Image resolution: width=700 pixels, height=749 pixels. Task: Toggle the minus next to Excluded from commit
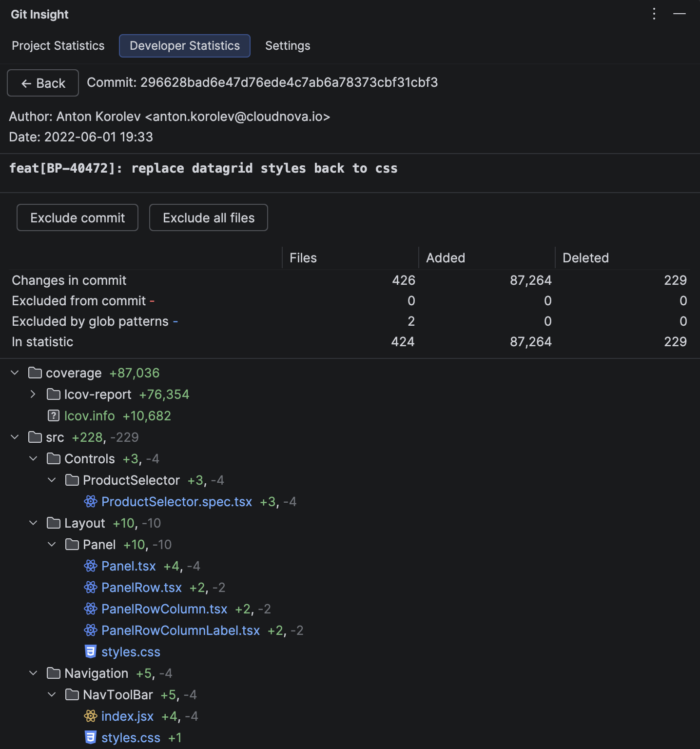pyautogui.click(x=152, y=301)
